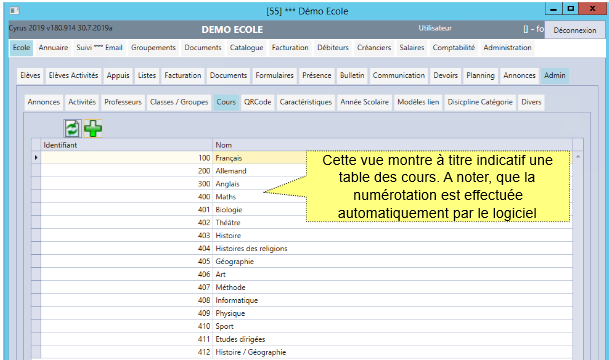Switch to the Professeurs admin tab
The height and width of the screenshot is (360, 609).
tap(123, 102)
